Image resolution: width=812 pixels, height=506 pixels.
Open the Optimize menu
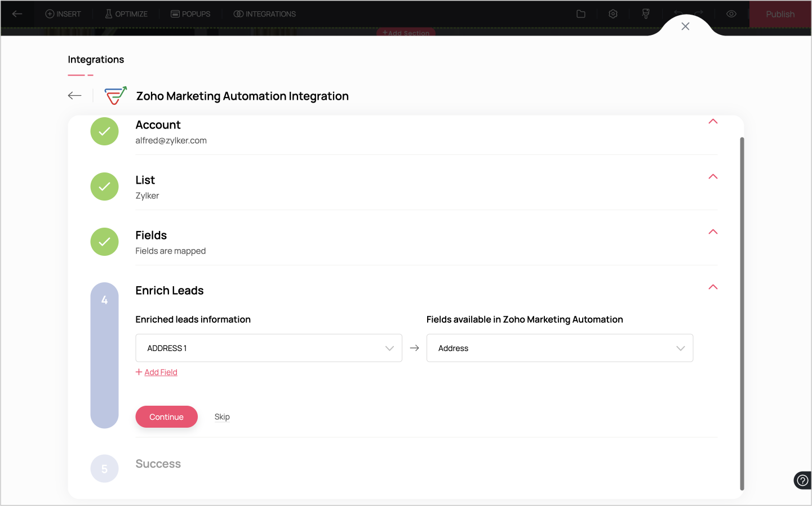tap(126, 14)
